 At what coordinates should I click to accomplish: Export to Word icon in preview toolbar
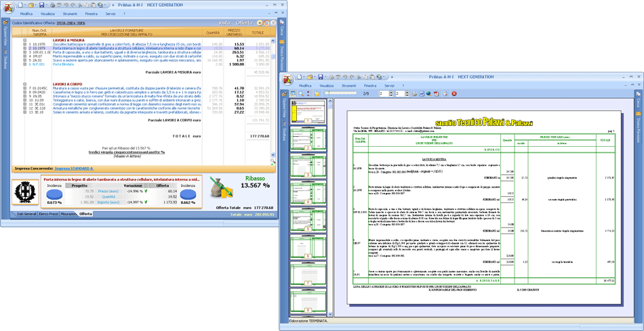pos(422,93)
